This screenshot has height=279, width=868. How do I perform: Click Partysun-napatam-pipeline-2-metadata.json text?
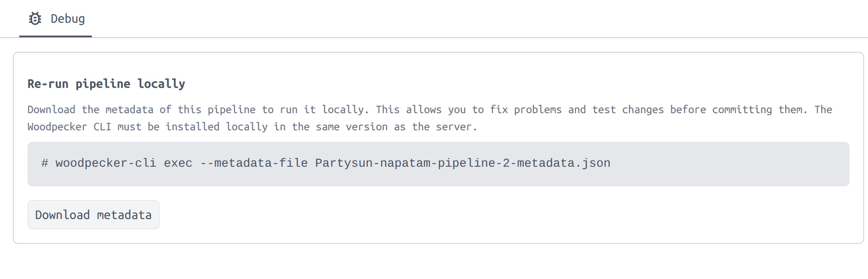(x=462, y=163)
